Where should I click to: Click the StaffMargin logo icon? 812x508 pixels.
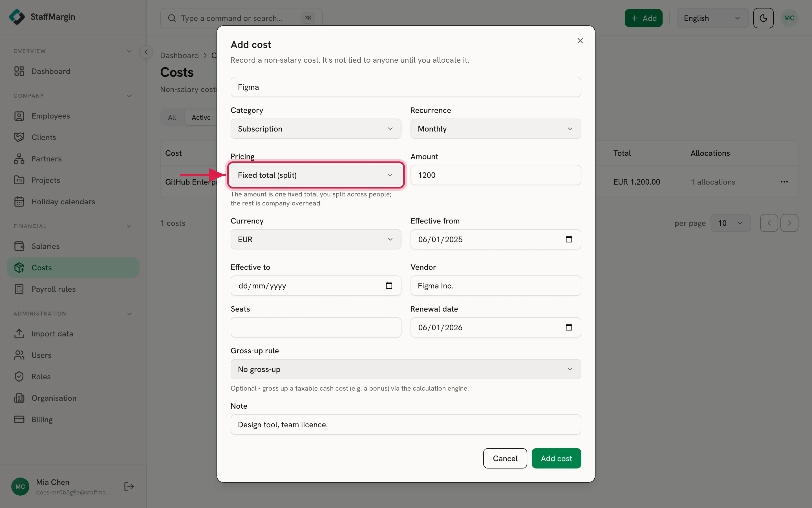coord(17,17)
